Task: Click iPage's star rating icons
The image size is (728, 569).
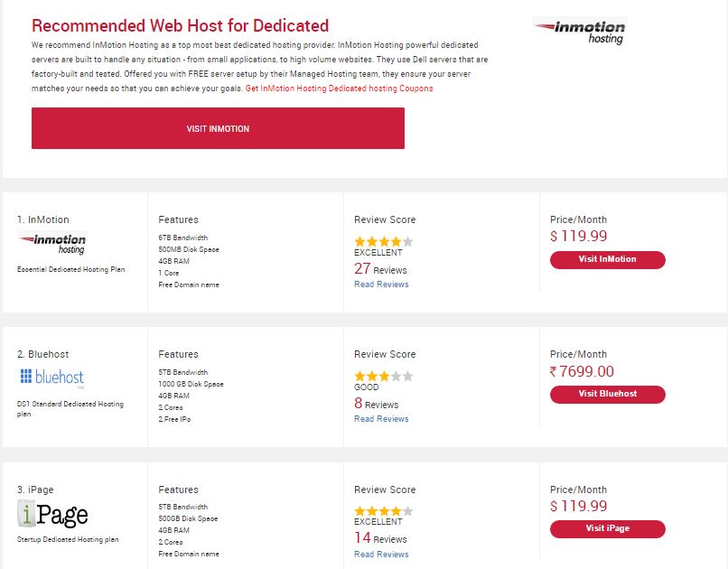Action: tap(384, 511)
